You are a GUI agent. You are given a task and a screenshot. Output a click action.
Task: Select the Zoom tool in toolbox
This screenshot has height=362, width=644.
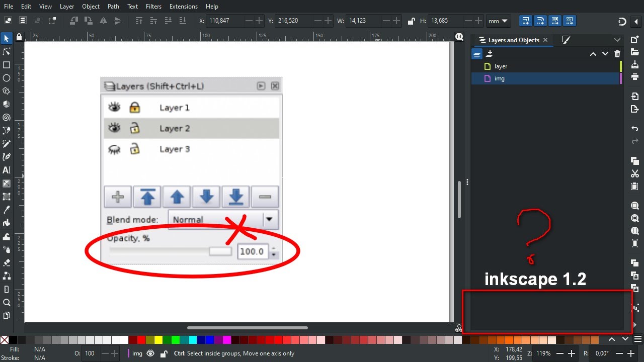[x=7, y=302]
